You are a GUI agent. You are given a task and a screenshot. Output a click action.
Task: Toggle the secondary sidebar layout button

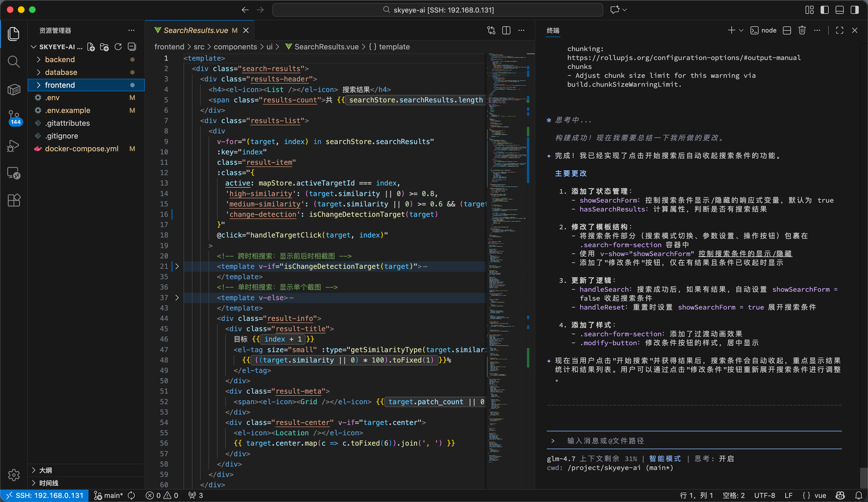[x=854, y=9]
